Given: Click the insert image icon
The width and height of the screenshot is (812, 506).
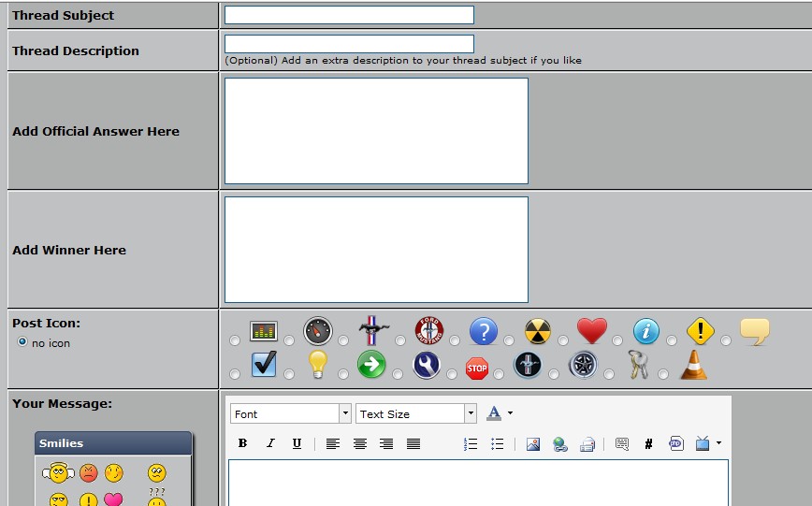Looking at the screenshot, I should pos(532,443).
